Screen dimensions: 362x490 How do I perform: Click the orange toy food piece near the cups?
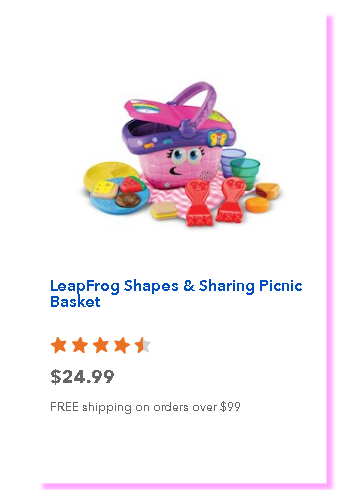point(257,204)
